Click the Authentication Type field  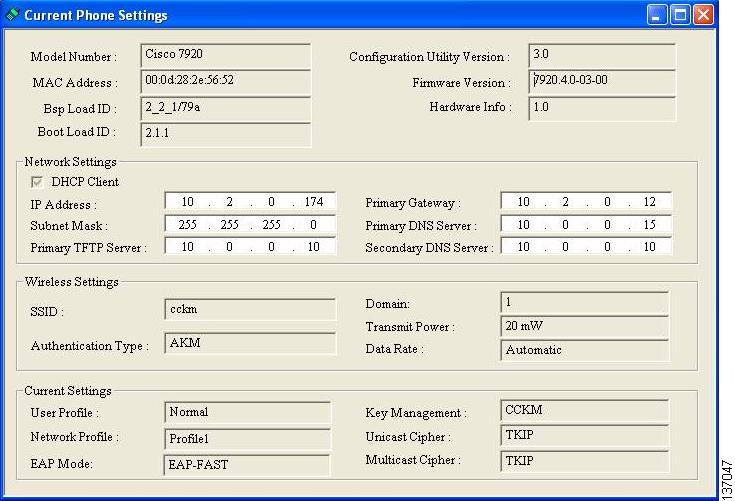[x=250, y=344]
